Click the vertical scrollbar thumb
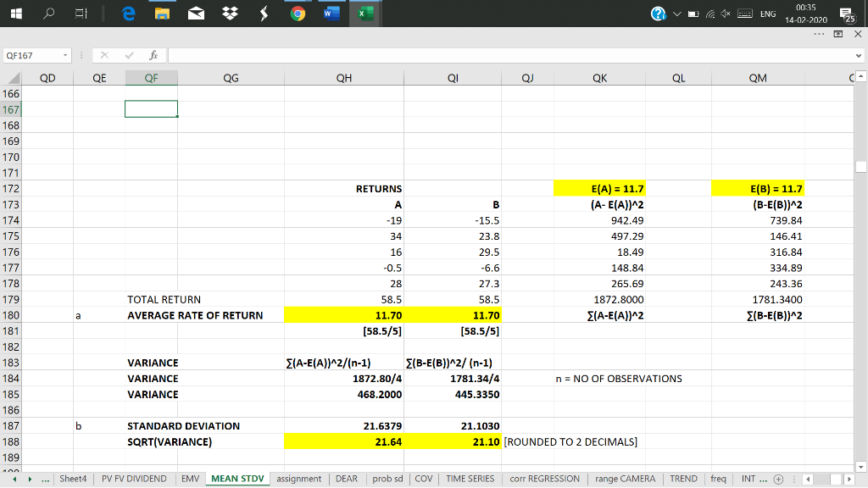 pyautogui.click(x=861, y=166)
